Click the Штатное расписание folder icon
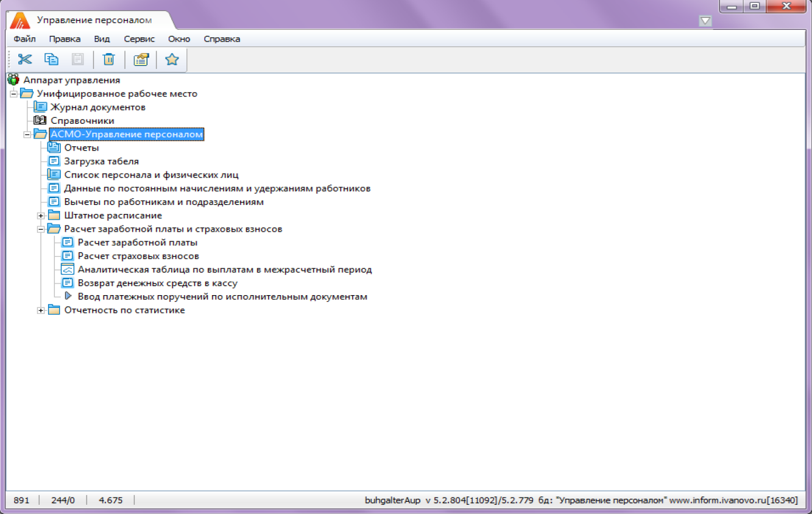This screenshot has height=514, width=812. tap(54, 215)
